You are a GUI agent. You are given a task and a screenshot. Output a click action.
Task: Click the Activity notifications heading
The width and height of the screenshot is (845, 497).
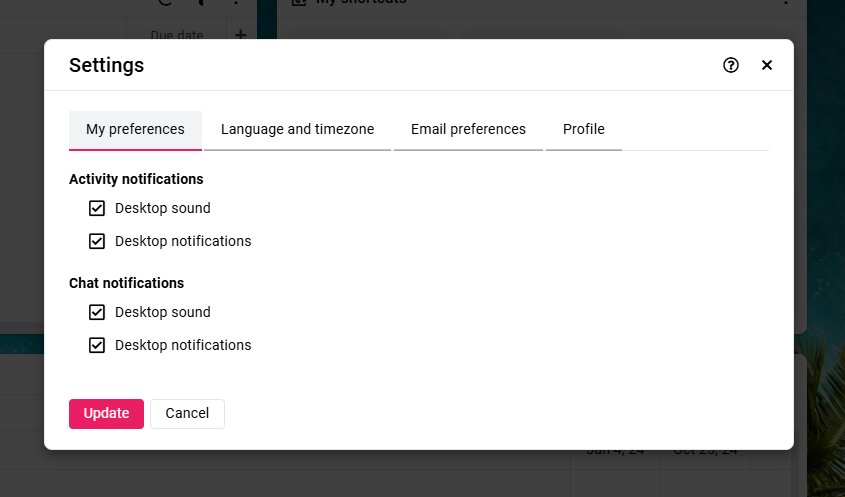pos(136,179)
